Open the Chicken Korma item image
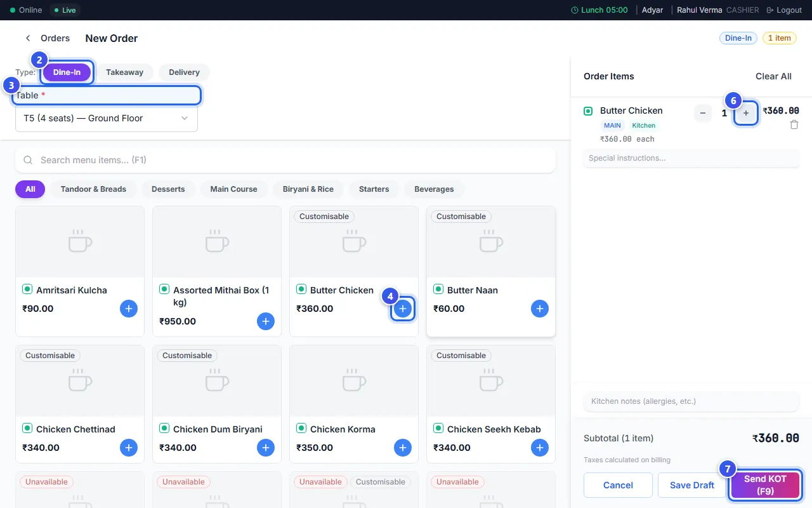 coord(354,381)
